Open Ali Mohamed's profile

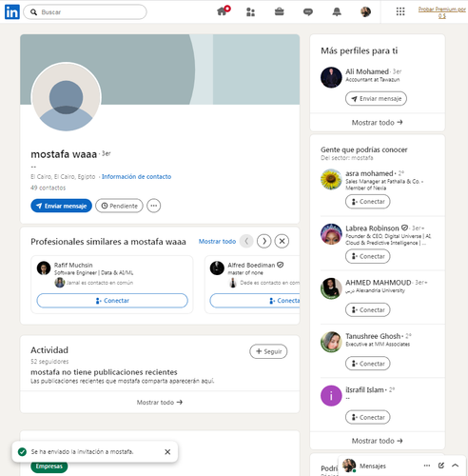(x=367, y=71)
